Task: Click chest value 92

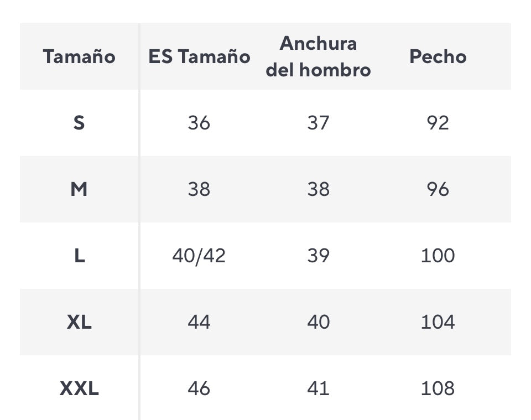Action: coord(438,123)
